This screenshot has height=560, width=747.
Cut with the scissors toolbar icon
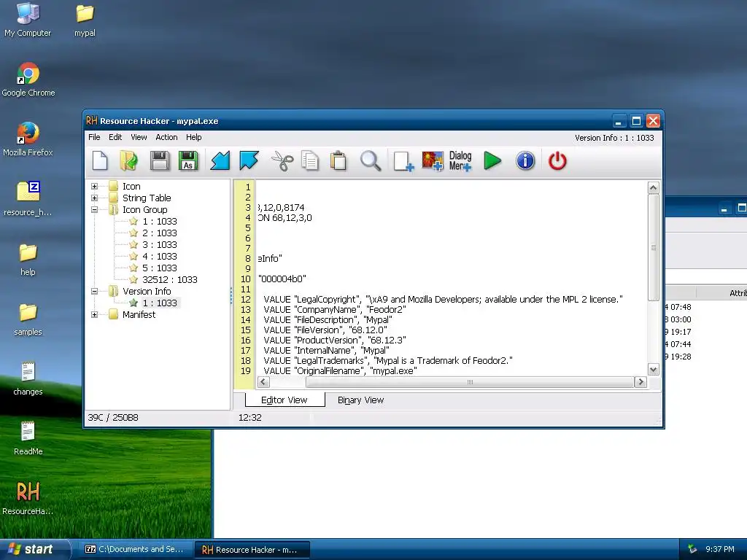tap(282, 161)
